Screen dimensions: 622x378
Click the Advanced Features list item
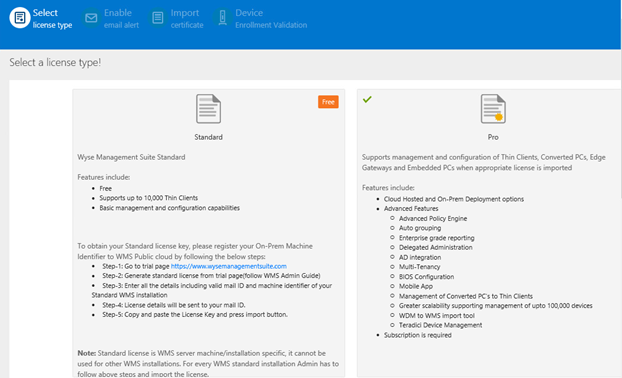[x=411, y=209]
